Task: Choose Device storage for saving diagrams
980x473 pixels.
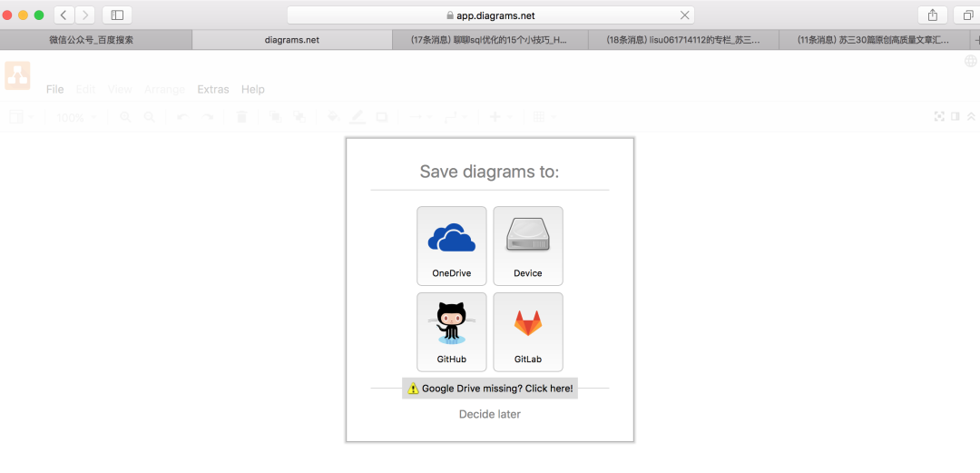Action: pyautogui.click(x=527, y=246)
